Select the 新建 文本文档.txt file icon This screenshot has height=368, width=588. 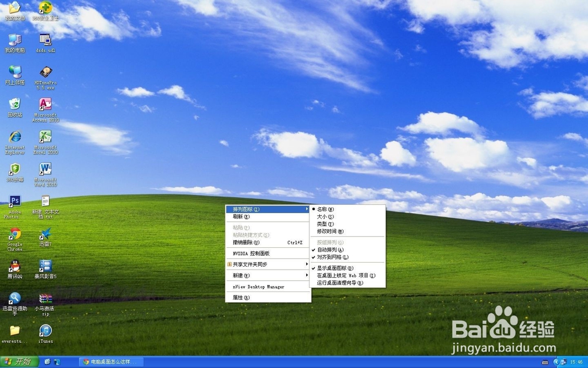(45, 207)
